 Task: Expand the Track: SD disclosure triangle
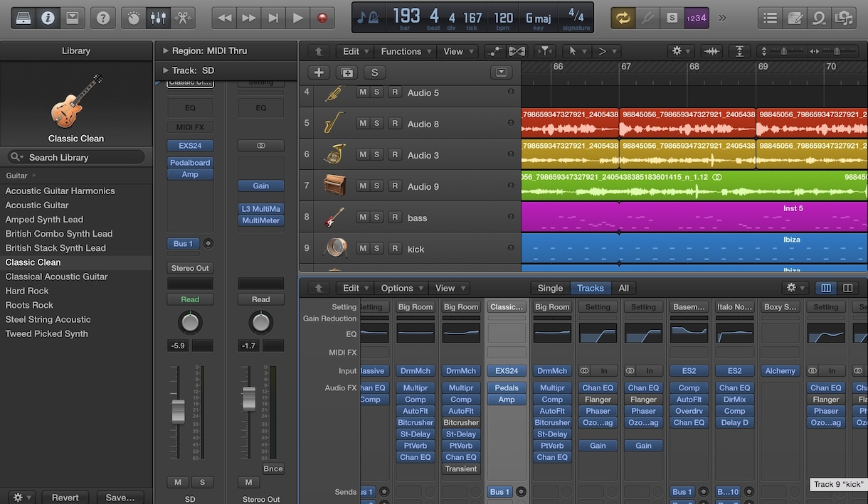coord(166,70)
